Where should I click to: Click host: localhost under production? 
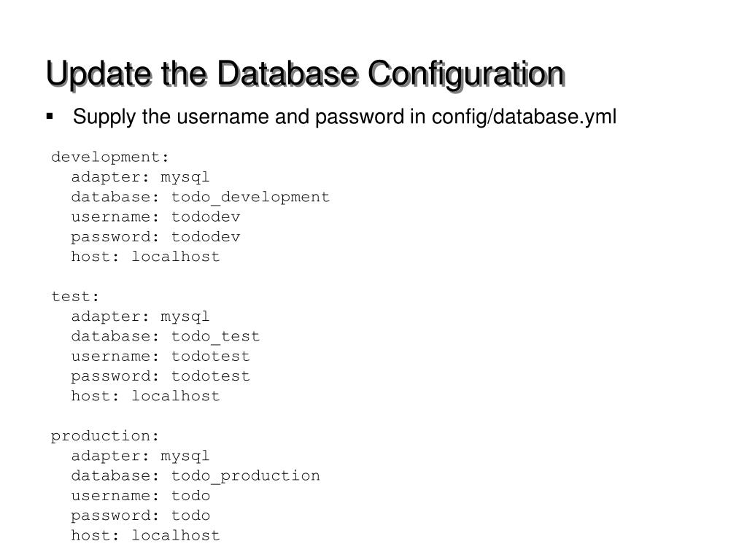tap(145, 535)
